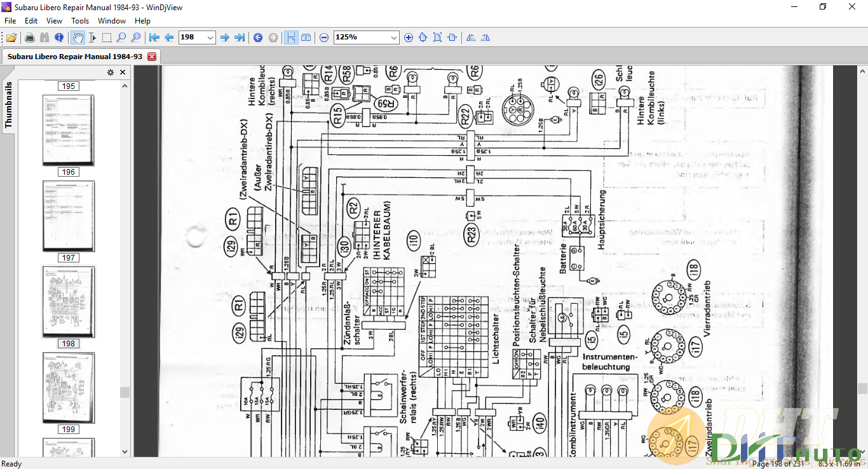Click the actual size zoom icon
The image size is (868, 469).
[x=423, y=37]
